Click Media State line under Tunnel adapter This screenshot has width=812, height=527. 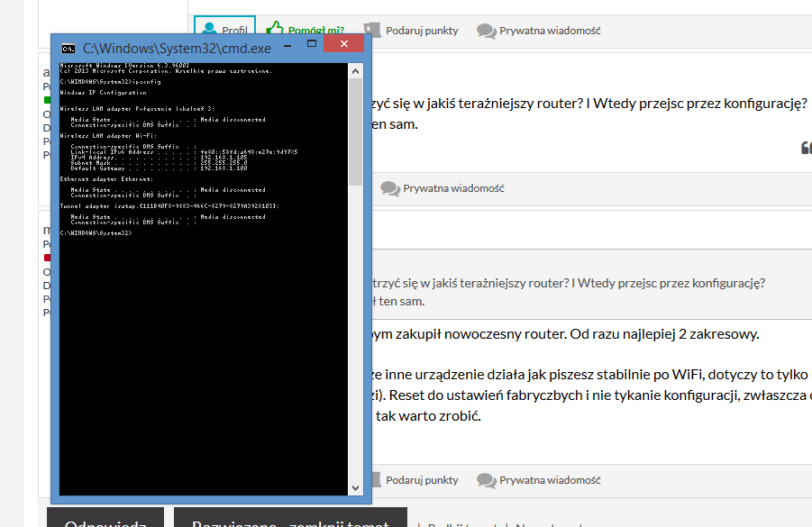(168, 217)
